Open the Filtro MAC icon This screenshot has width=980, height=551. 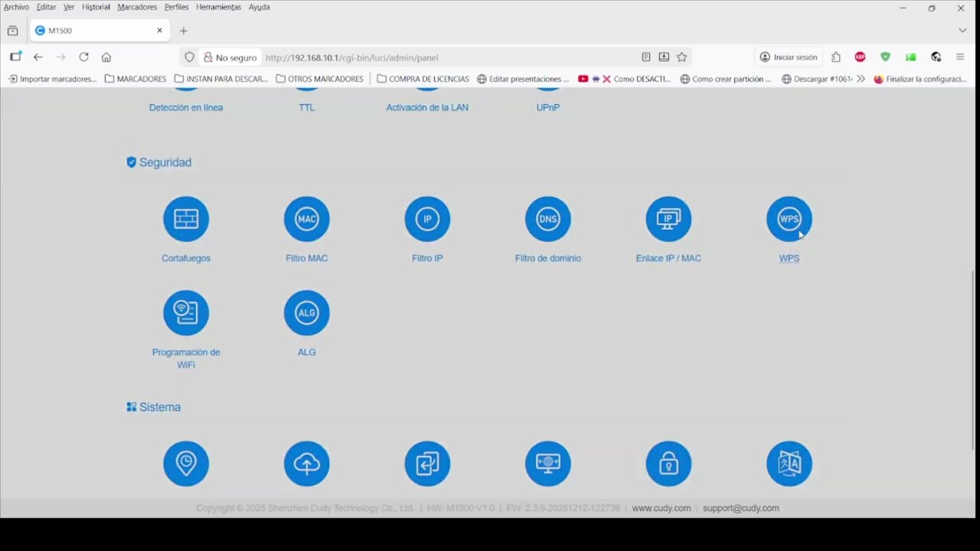[307, 219]
